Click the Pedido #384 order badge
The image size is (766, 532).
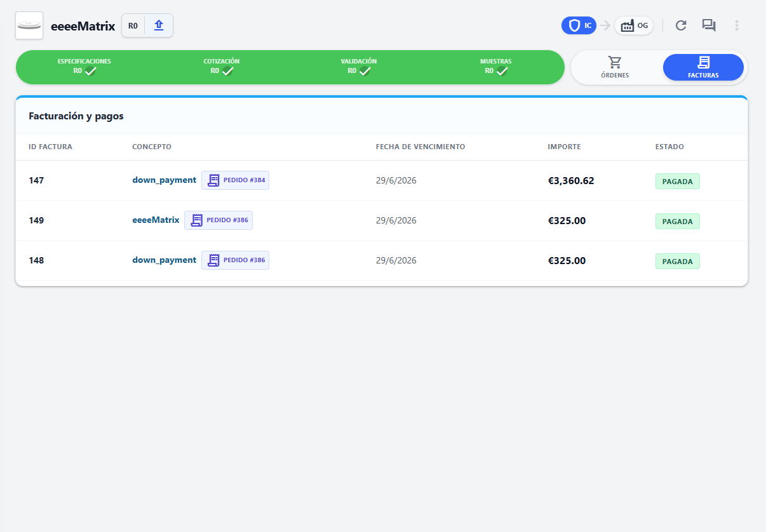(236, 180)
